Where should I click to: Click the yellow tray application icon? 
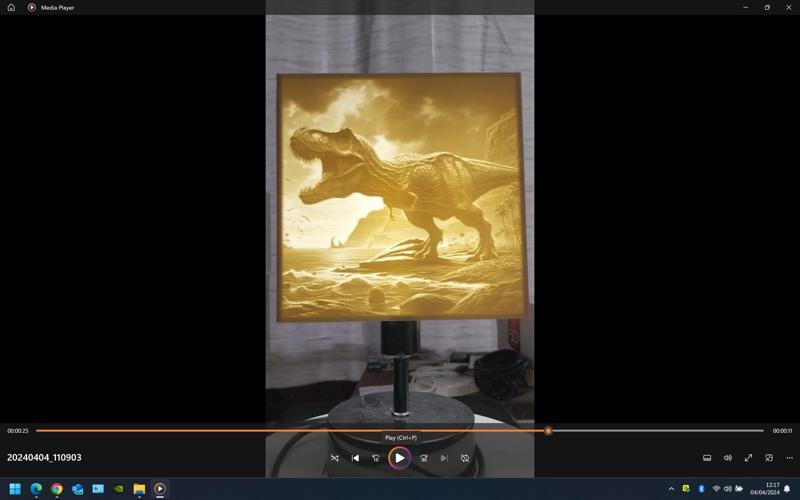coord(686,489)
